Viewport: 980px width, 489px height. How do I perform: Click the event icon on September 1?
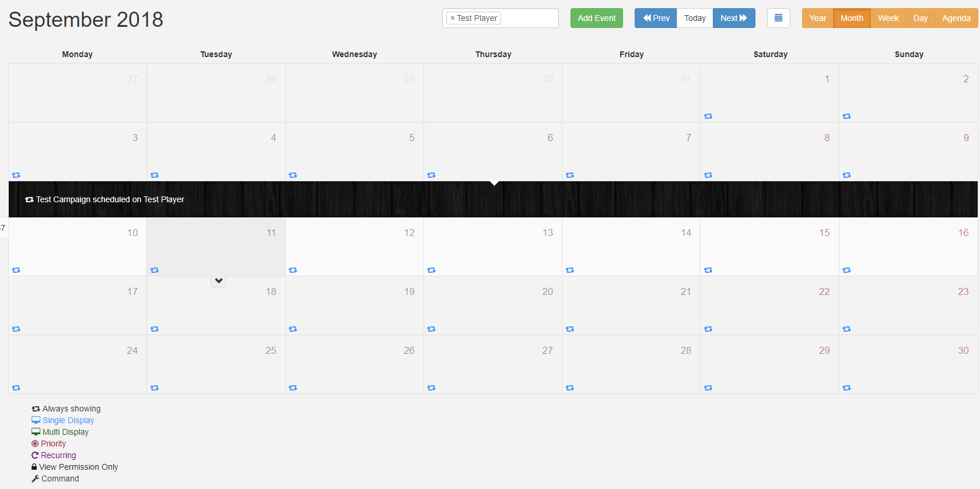(x=708, y=117)
